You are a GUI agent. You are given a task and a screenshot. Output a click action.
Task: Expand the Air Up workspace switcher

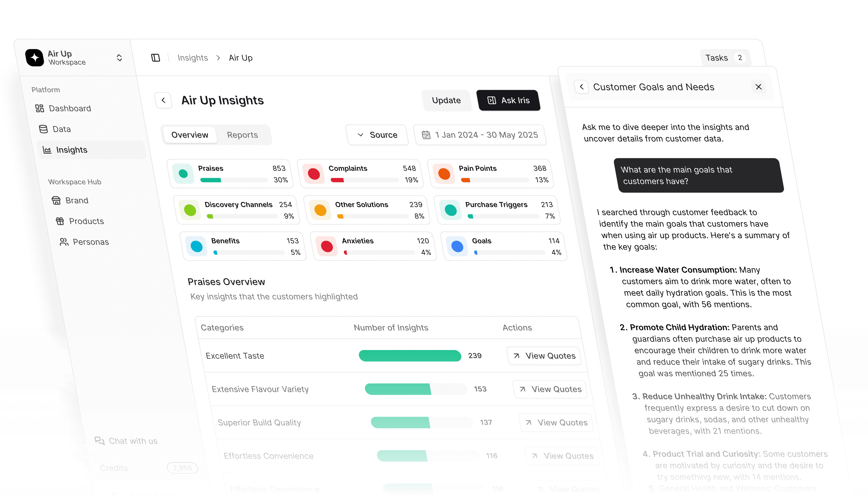pyautogui.click(x=119, y=58)
